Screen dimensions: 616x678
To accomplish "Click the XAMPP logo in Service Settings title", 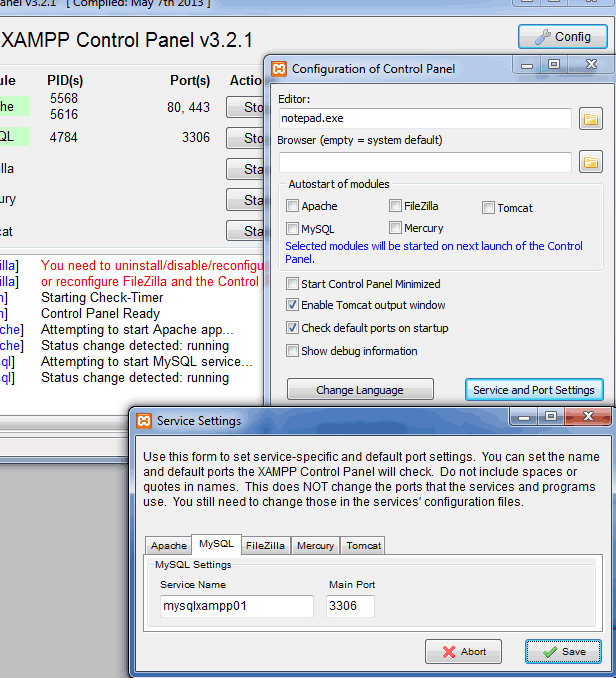I will (x=144, y=421).
